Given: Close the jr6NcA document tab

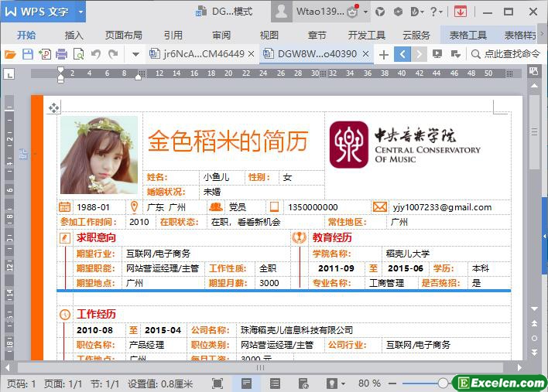Looking at the screenshot, I should point(251,54).
